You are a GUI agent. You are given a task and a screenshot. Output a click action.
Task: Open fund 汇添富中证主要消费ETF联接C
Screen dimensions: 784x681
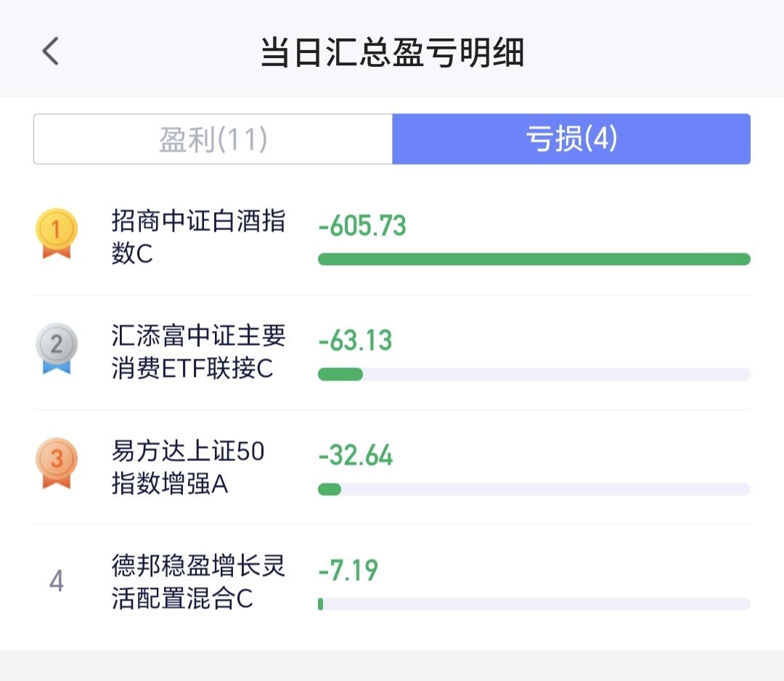[198, 352]
